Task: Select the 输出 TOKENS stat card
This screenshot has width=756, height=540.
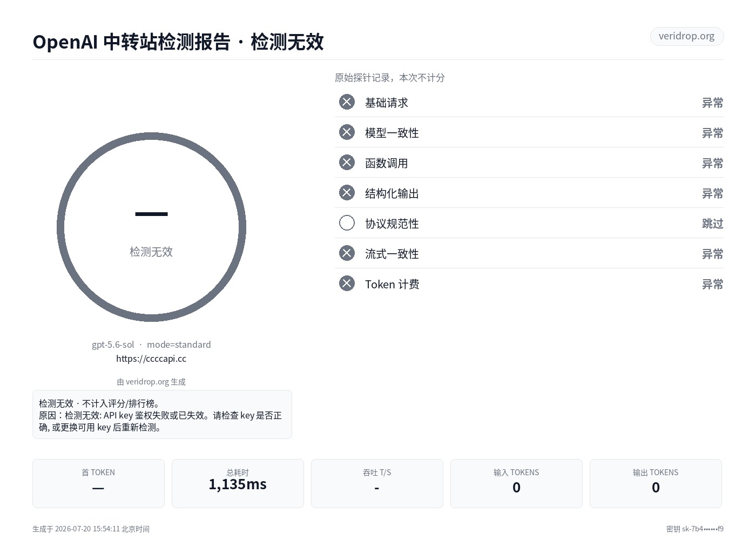Action: 656,483
